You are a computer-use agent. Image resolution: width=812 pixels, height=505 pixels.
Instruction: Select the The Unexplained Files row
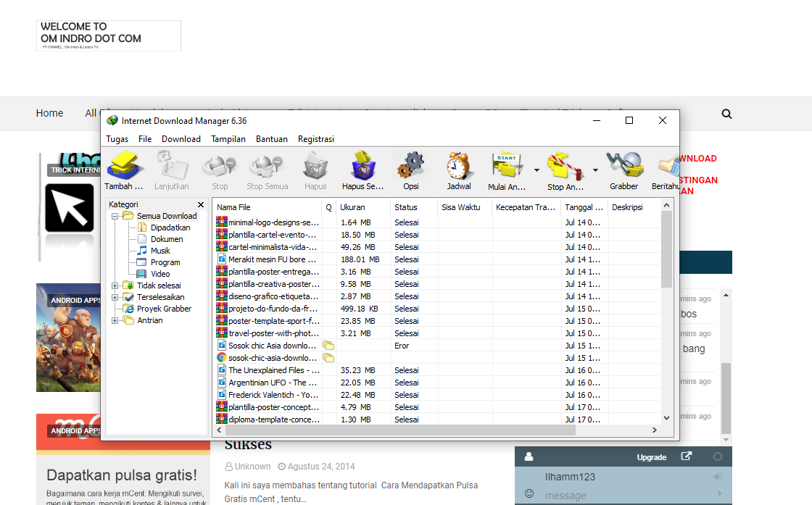pos(438,370)
